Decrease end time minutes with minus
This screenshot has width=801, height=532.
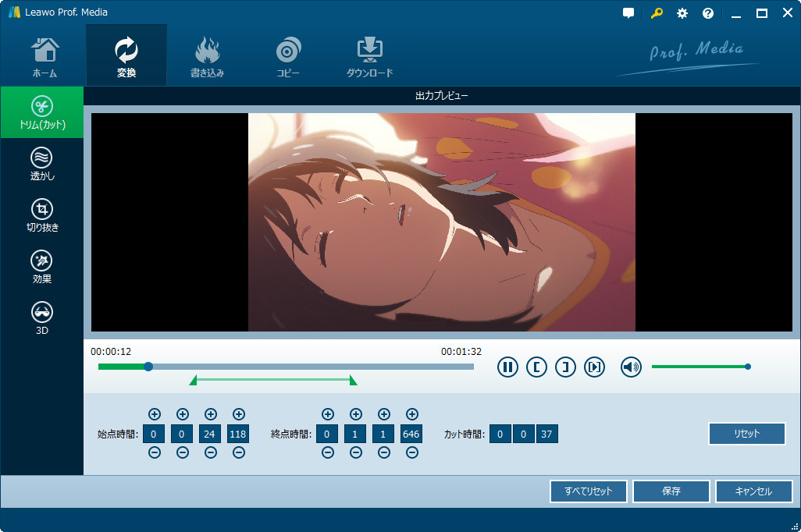tap(356, 452)
